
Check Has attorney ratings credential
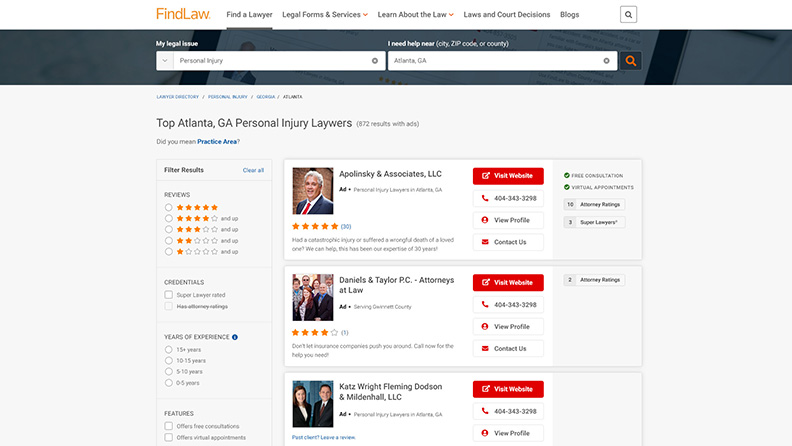point(169,306)
